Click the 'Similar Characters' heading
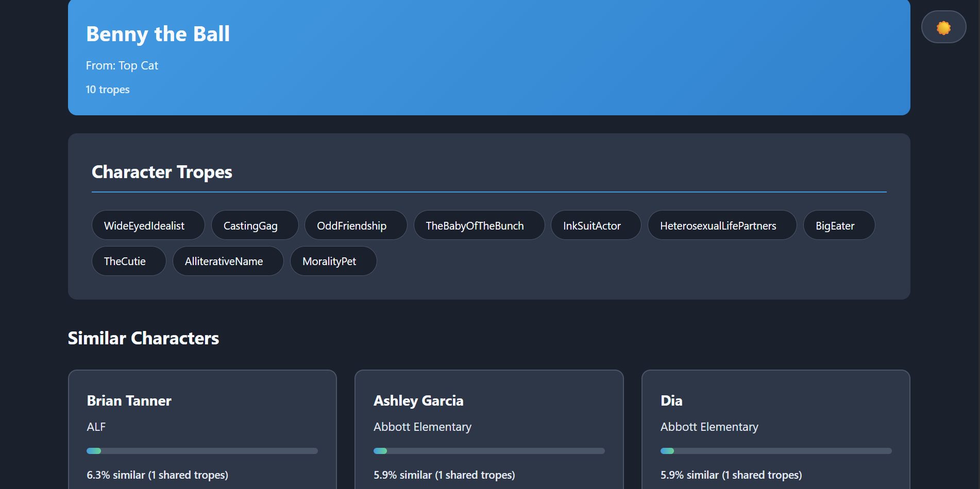The image size is (980, 489). (143, 338)
